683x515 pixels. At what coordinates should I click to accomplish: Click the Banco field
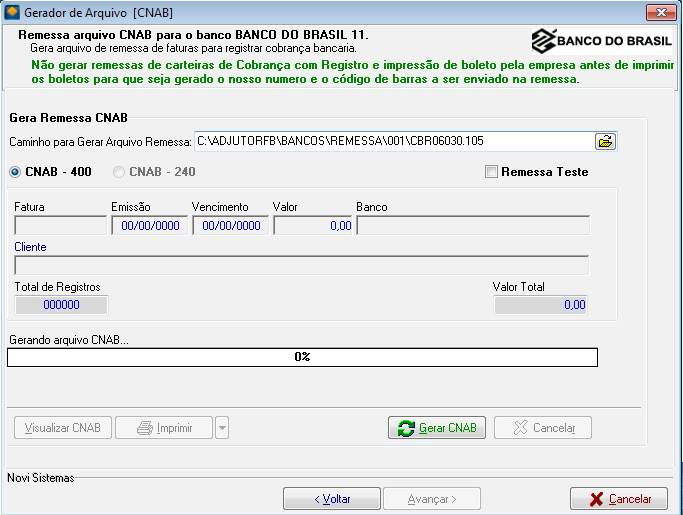point(473,226)
